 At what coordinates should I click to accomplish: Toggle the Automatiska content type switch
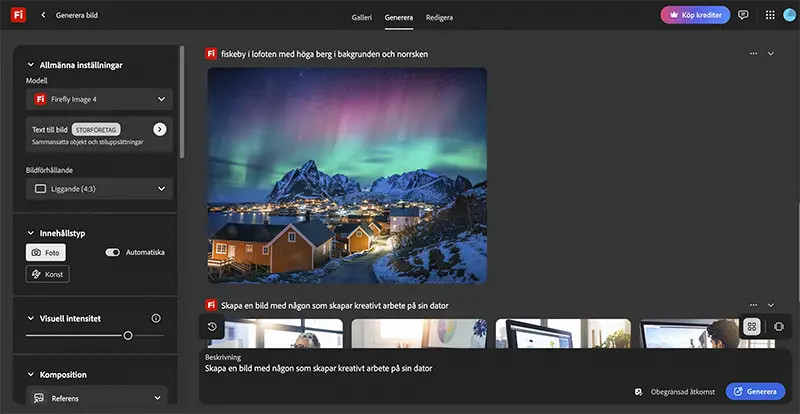[x=112, y=252]
